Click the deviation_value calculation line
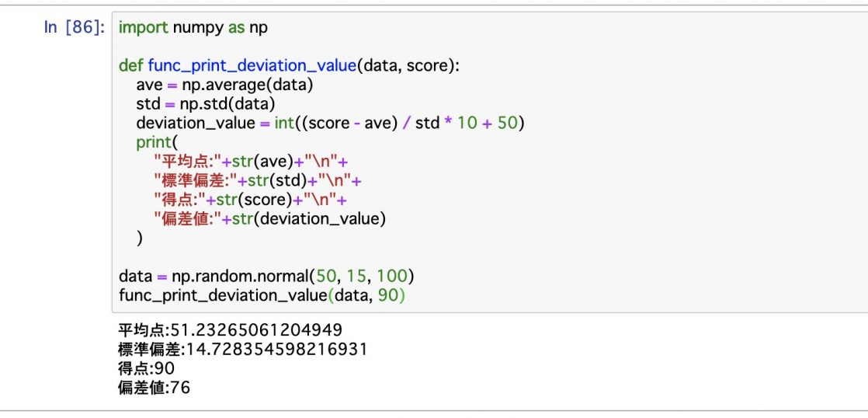Viewport: 868px width, 418px height. point(330,123)
